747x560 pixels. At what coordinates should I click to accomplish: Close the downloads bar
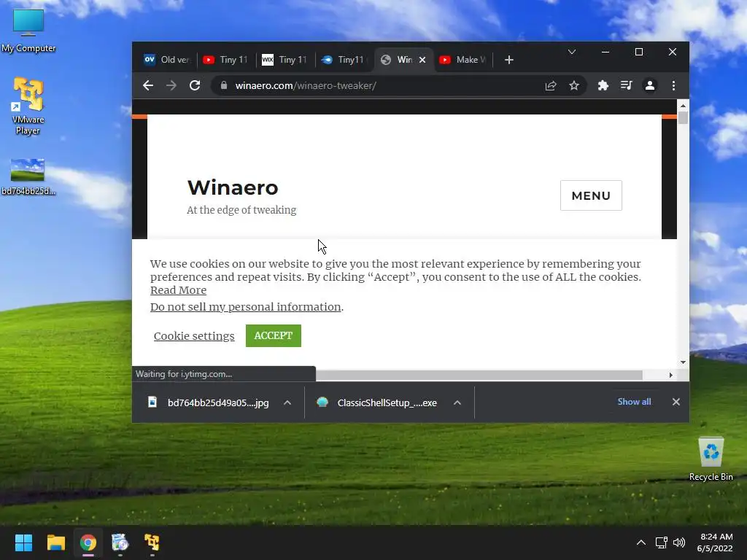pos(676,402)
